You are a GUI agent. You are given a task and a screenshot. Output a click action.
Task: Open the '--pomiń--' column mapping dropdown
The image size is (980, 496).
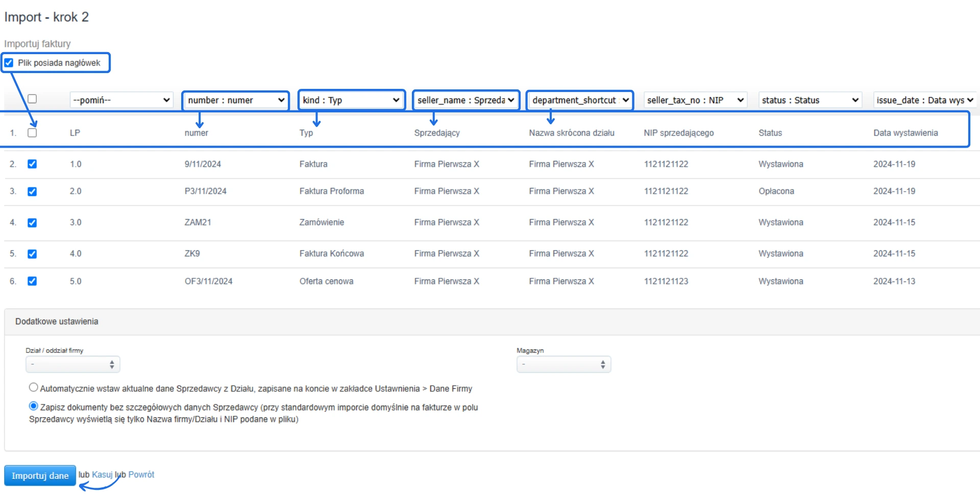pyautogui.click(x=121, y=100)
